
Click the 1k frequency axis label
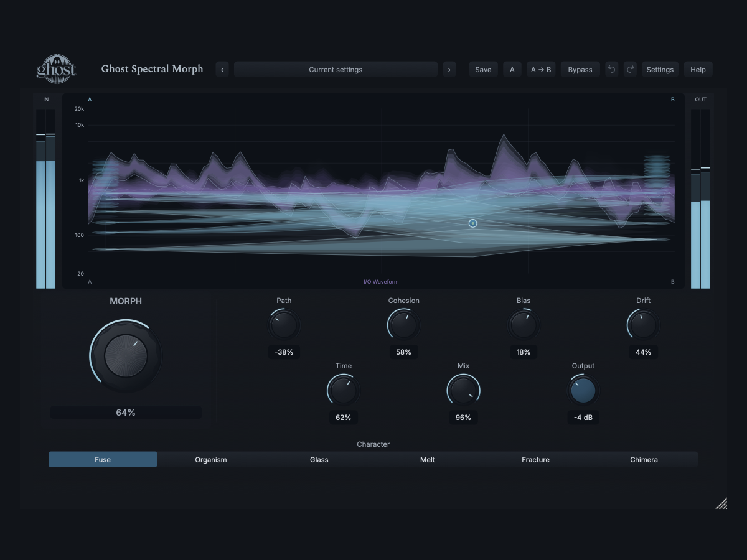81,180
